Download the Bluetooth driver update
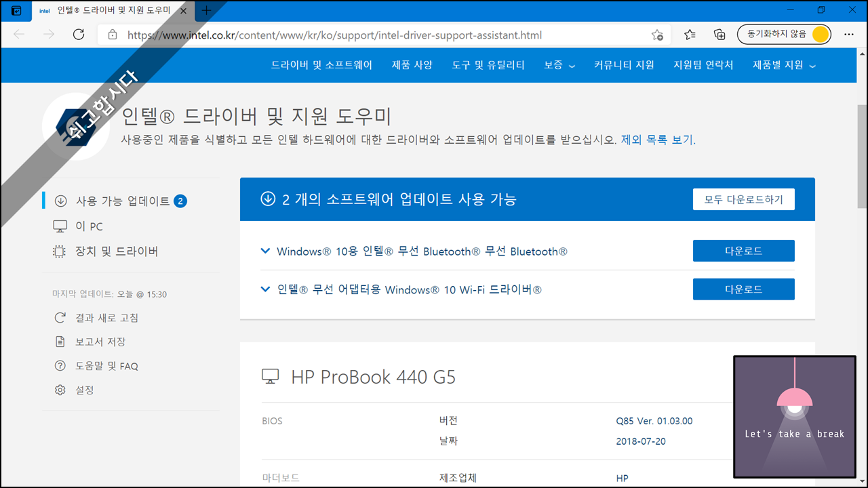Viewport: 868px width, 488px height. [x=744, y=251]
